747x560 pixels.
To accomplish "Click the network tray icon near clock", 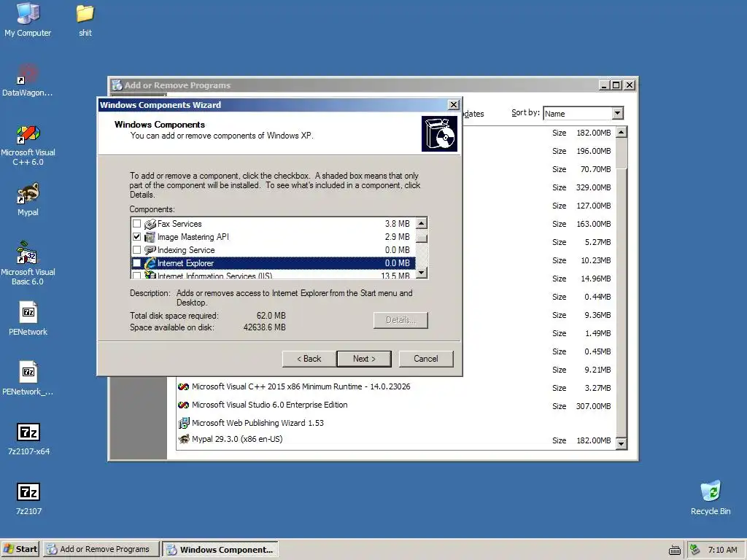I will click(x=695, y=550).
